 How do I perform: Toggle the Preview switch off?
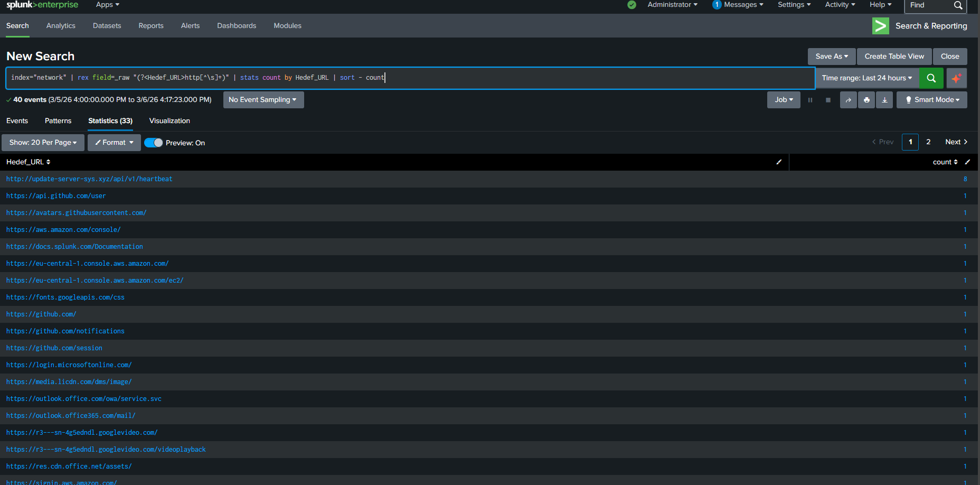point(153,143)
